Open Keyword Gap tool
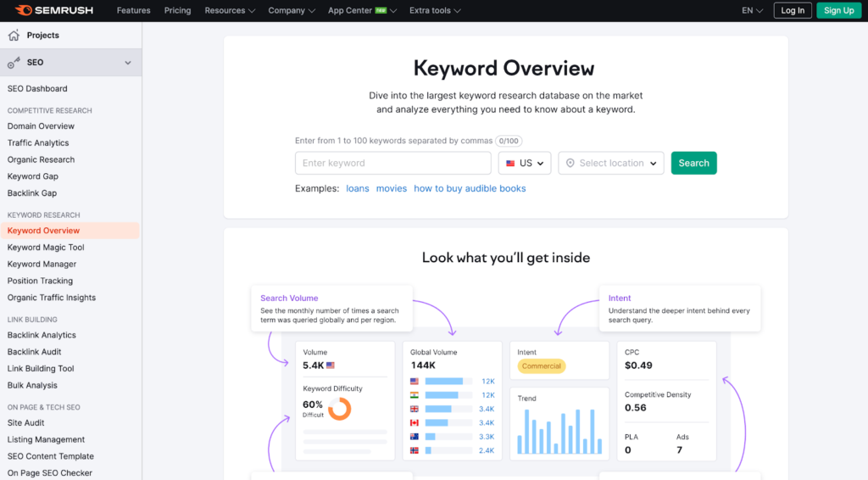This screenshot has height=480, width=868. (33, 176)
